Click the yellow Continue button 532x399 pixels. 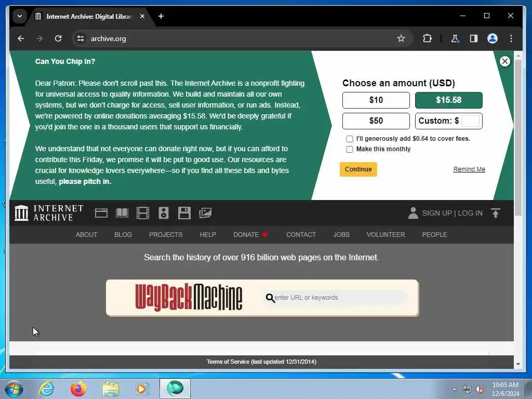point(358,169)
